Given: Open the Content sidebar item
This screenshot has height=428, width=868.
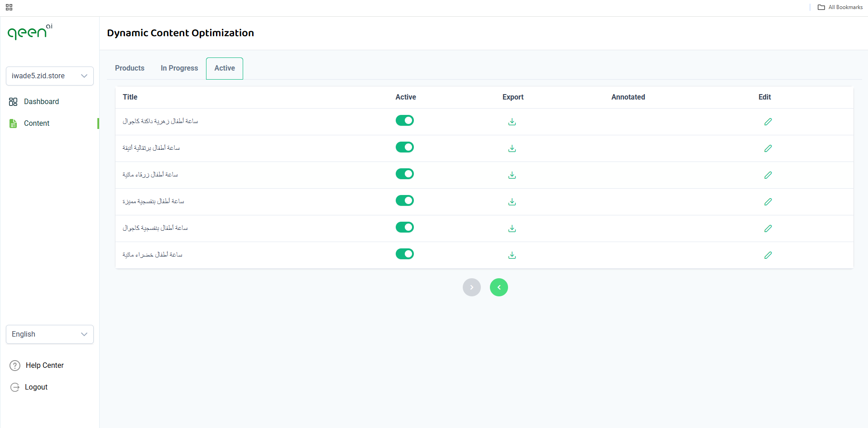Looking at the screenshot, I should tap(29, 124).
